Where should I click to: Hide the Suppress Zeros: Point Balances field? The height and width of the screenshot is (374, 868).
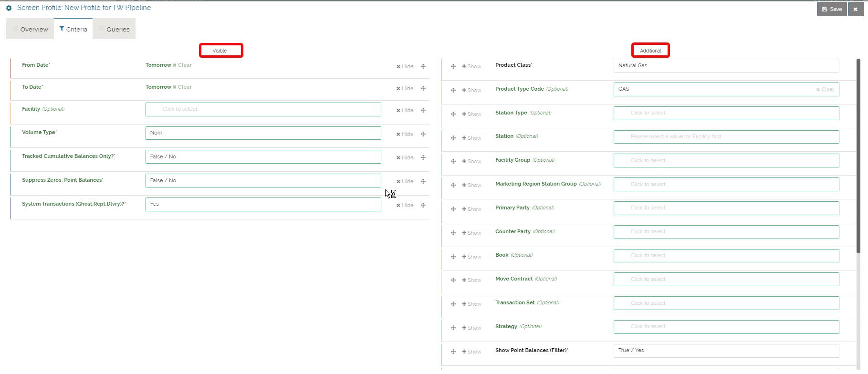coord(405,181)
